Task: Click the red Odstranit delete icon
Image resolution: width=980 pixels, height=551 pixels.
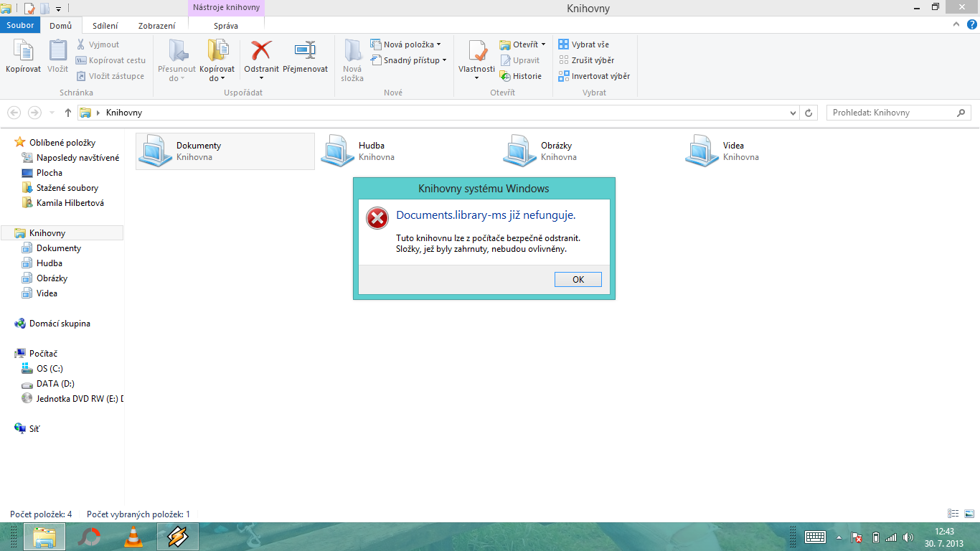Action: [x=261, y=50]
